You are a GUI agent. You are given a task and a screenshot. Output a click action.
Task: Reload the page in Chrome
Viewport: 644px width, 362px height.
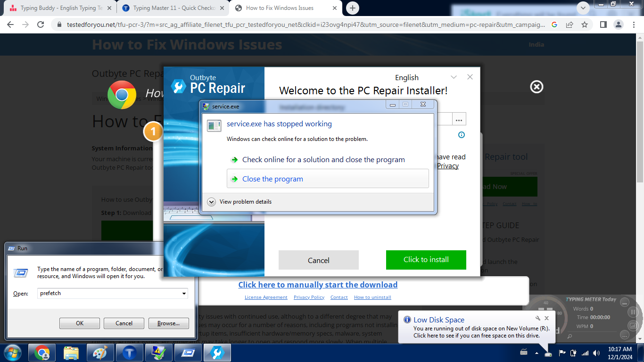click(41, 25)
